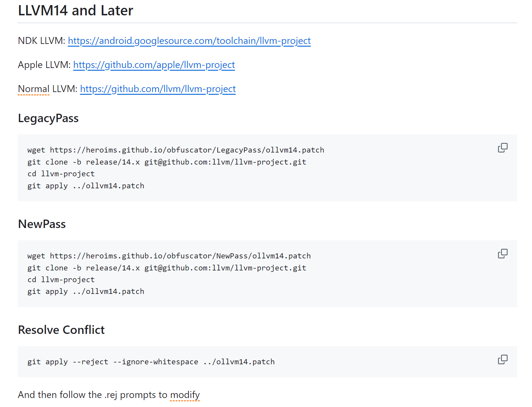
Task: Open the Apple LLVM GitHub link
Action: coord(154,65)
